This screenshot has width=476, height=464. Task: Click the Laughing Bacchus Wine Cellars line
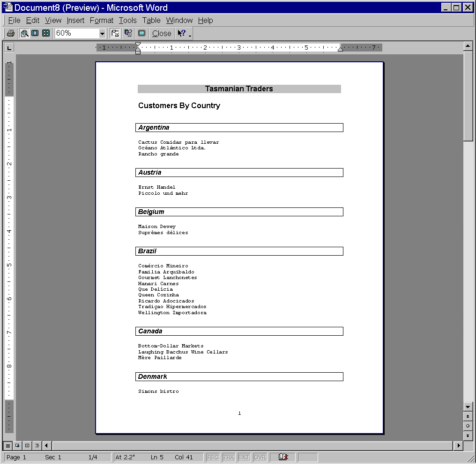(183, 352)
